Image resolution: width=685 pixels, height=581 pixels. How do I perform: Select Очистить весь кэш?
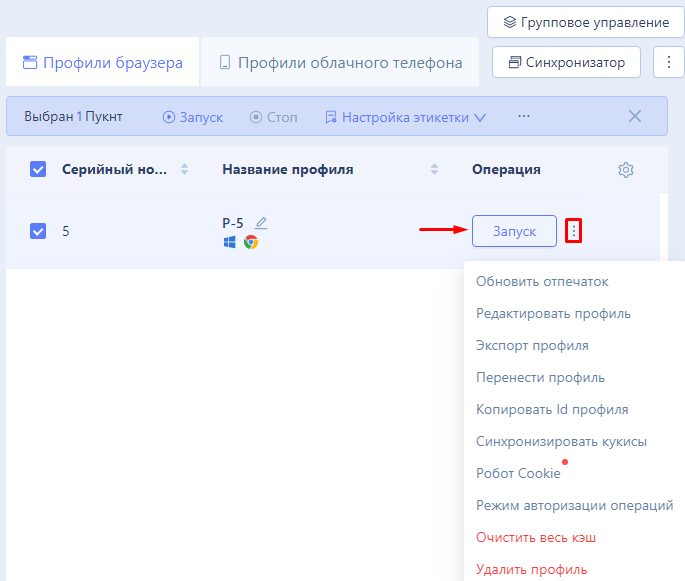pyautogui.click(x=536, y=538)
